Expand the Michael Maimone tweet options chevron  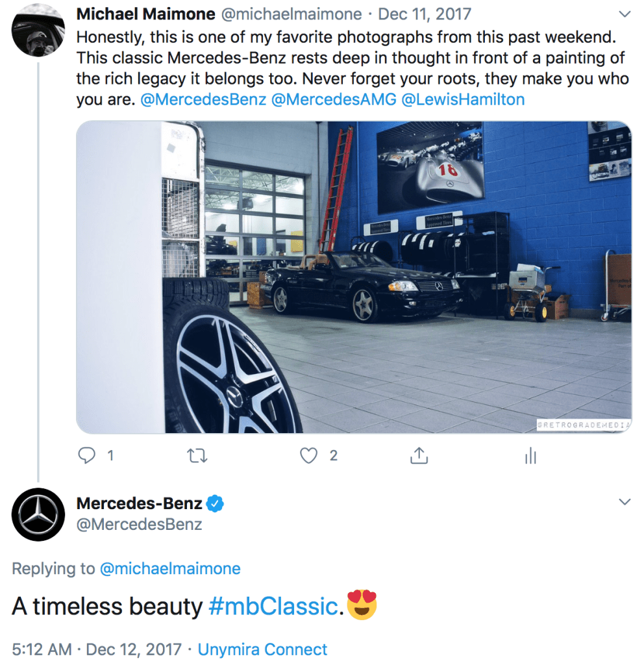coord(625,14)
